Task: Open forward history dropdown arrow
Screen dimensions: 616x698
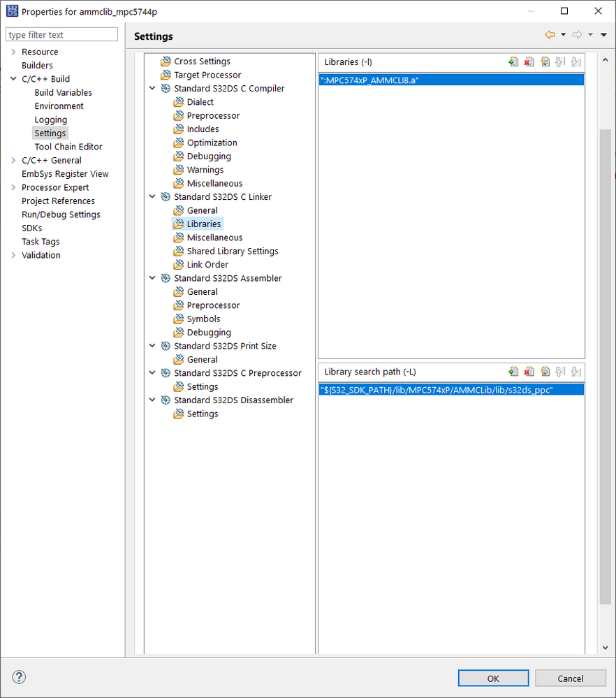Action: click(x=590, y=35)
